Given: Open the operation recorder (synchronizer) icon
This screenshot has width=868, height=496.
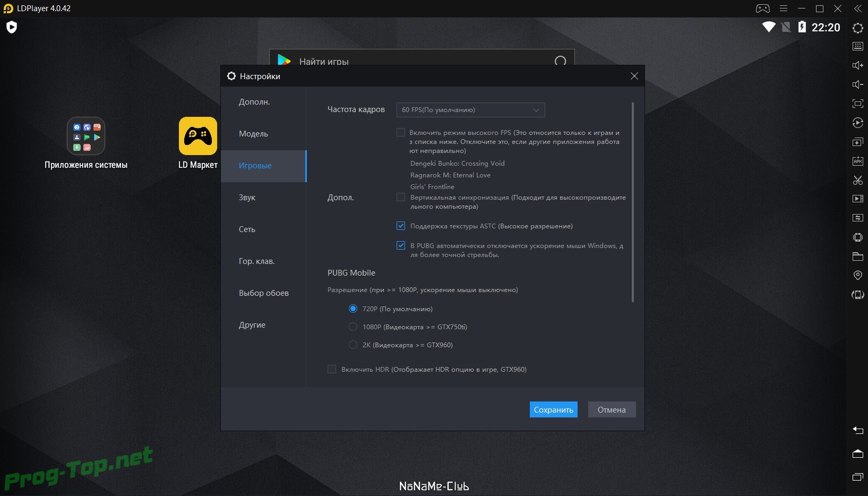Looking at the screenshot, I should click(x=857, y=123).
